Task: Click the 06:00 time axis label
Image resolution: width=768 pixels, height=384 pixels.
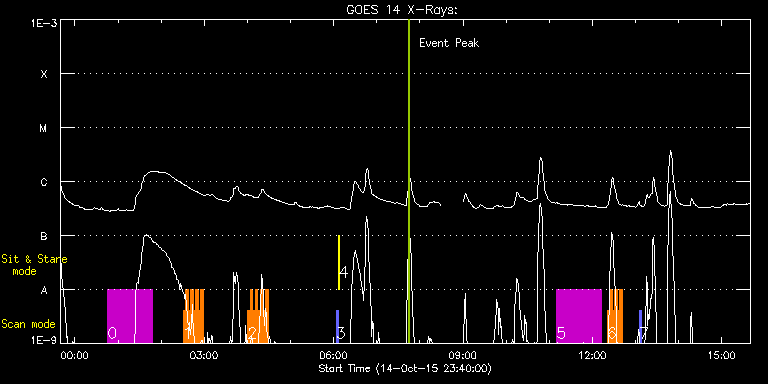Action: [334, 355]
